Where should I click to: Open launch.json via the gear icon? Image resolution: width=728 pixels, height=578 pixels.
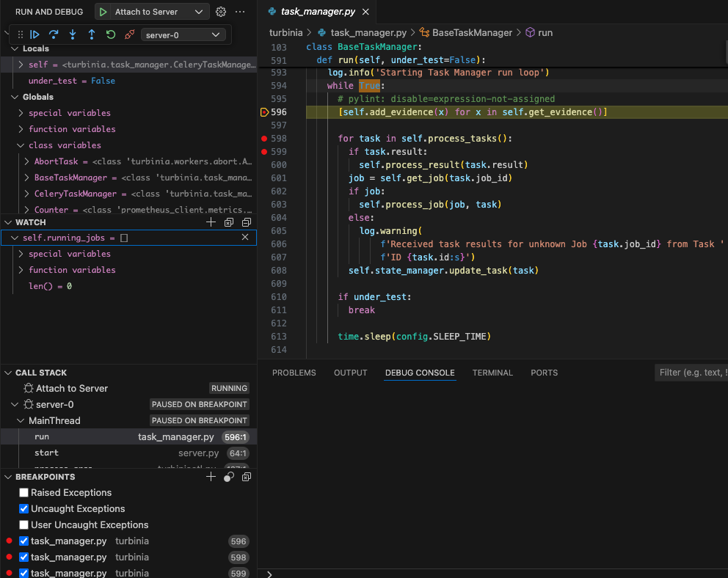(221, 12)
